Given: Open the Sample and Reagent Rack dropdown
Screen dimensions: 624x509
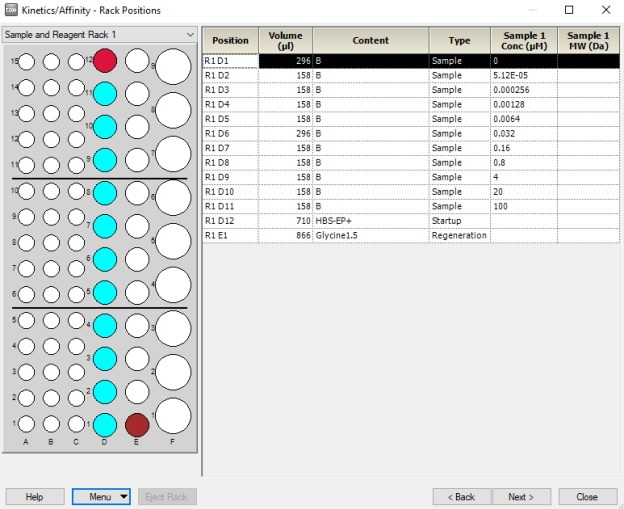Looking at the screenshot, I should (x=189, y=35).
